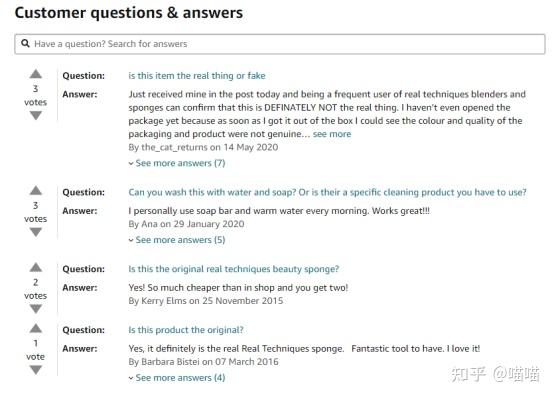Click the 'see more' link in first answer
This screenshot has width=554, height=397.
click(x=332, y=134)
